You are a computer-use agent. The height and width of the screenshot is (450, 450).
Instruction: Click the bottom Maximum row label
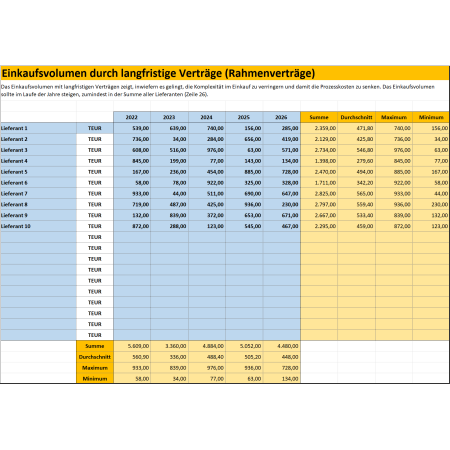click(x=95, y=368)
